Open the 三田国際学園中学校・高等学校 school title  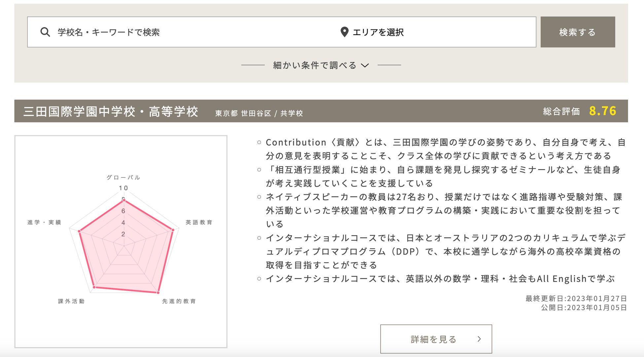coord(111,112)
